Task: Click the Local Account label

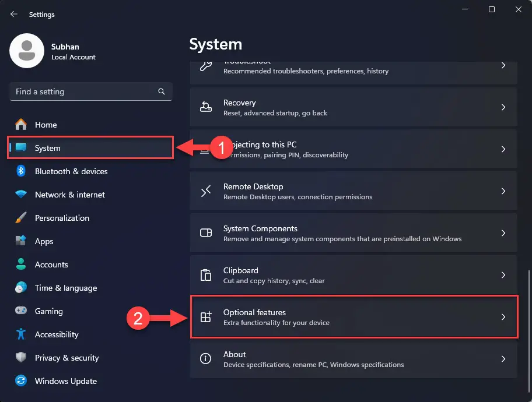Action: [x=73, y=57]
